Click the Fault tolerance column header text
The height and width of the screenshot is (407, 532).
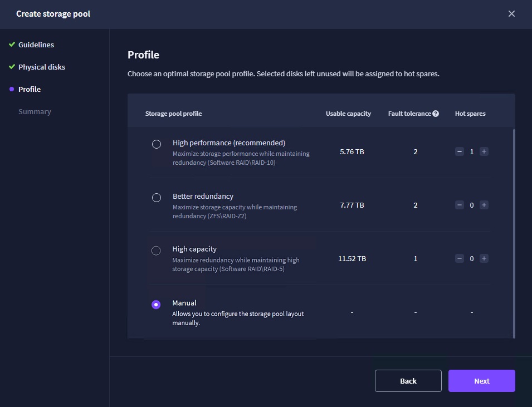(409, 114)
